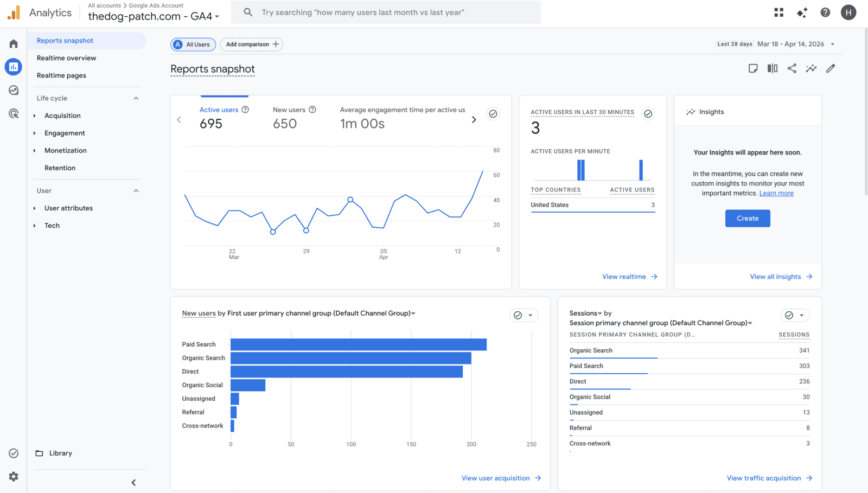Open the Google apps grid icon
Screen dimensions: 868x493
coord(779,12)
